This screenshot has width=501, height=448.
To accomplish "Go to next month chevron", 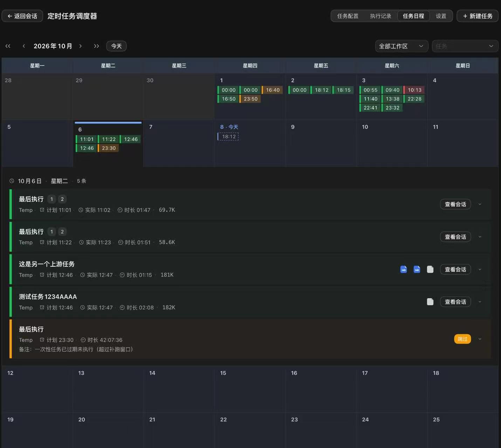I will coord(81,46).
